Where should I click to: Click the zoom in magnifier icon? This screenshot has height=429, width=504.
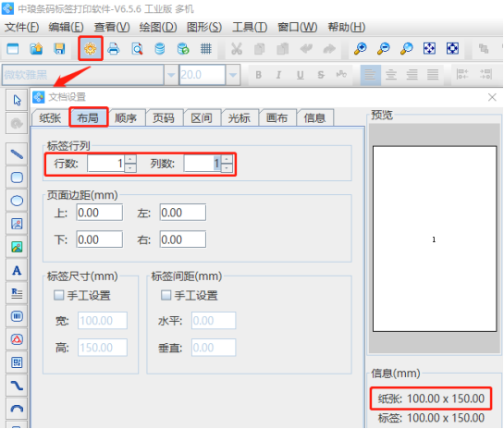361,49
